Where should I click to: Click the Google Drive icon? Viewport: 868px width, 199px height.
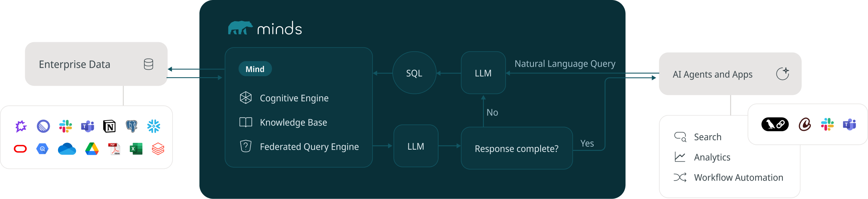click(92, 149)
